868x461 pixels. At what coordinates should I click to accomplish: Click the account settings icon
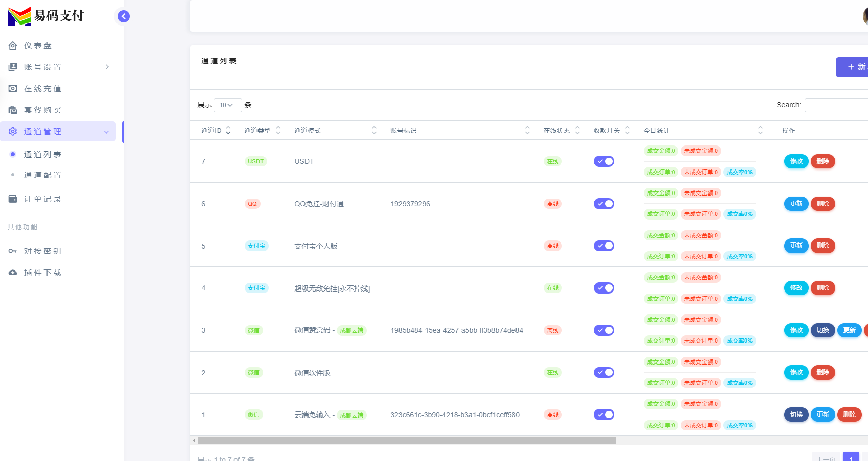13,67
